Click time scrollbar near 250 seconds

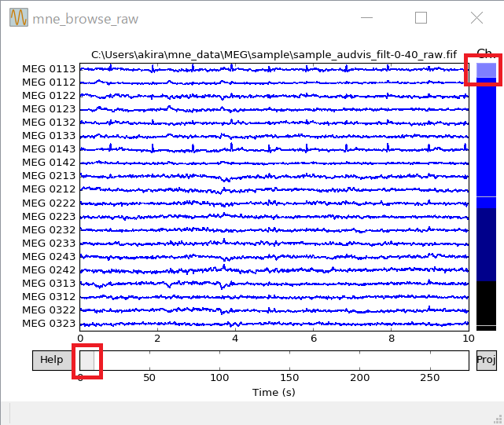(x=429, y=361)
